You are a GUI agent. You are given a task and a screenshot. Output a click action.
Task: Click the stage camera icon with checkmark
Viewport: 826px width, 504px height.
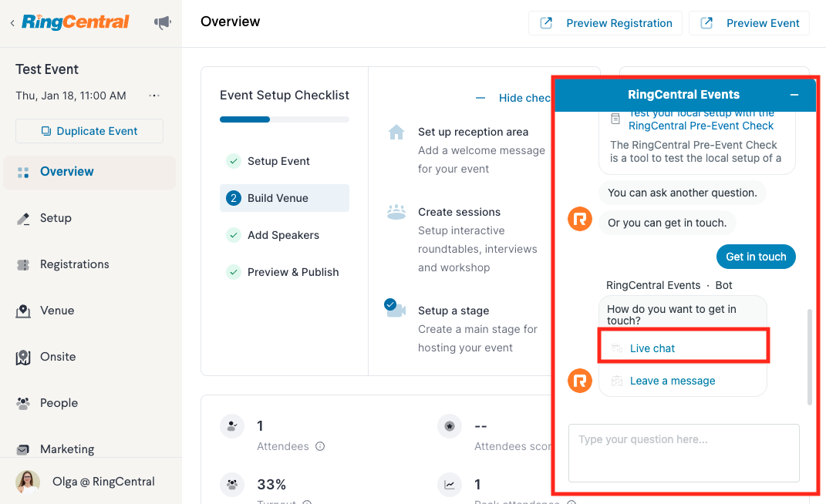(395, 308)
